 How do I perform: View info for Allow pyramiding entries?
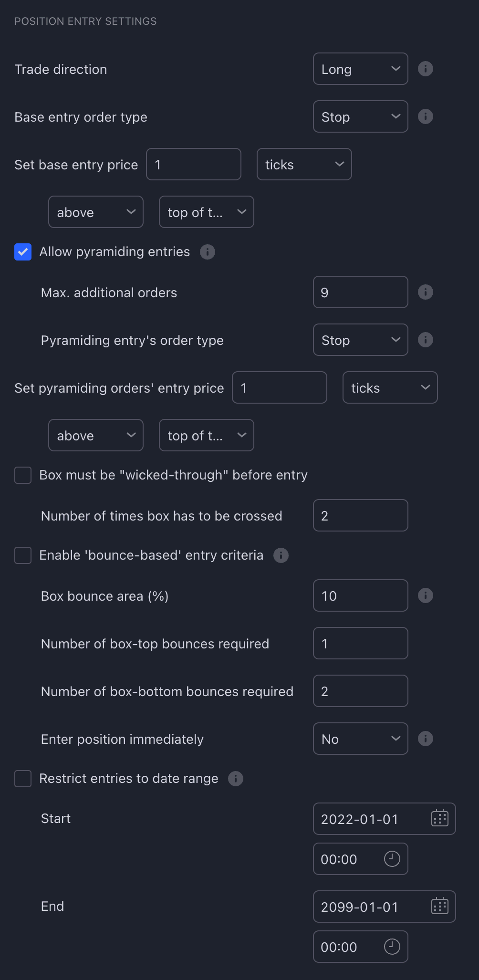pos(208,252)
